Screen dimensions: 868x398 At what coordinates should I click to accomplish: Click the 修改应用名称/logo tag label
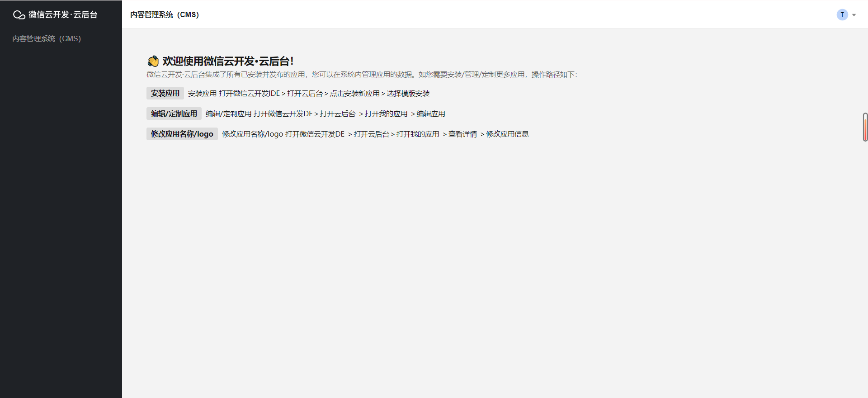click(182, 134)
